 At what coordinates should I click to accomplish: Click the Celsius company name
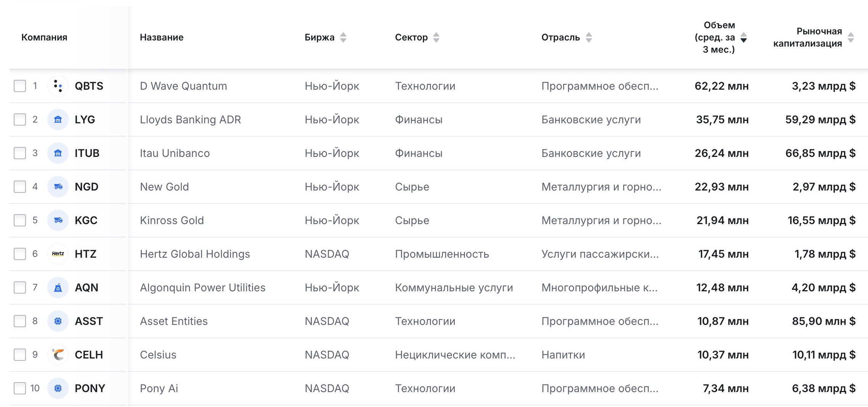[158, 355]
